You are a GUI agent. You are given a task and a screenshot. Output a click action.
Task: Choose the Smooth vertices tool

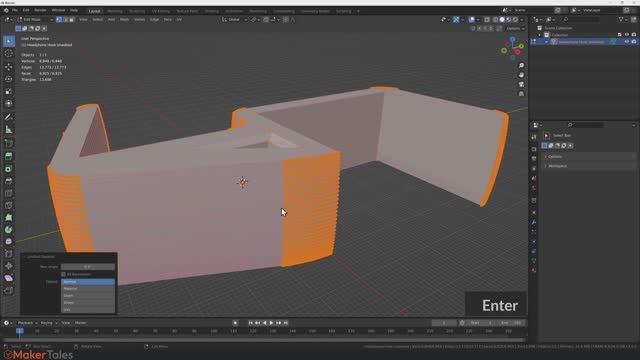9,242
